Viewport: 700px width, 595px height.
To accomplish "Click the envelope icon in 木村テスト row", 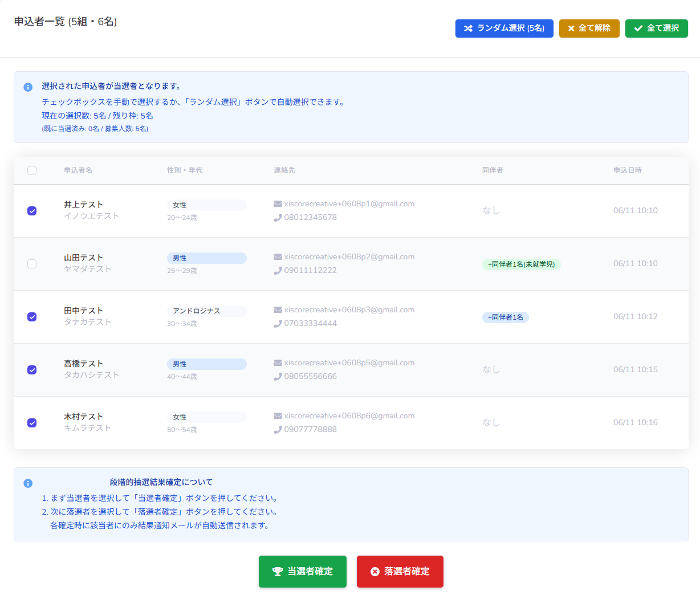I will (278, 416).
